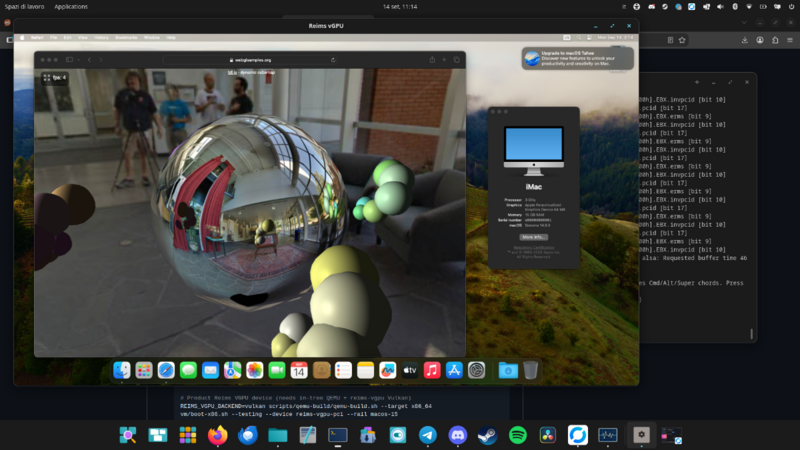Viewport: 800px width, 450px height.
Task: Open Contacts in the macOS dock
Action: coord(321,370)
